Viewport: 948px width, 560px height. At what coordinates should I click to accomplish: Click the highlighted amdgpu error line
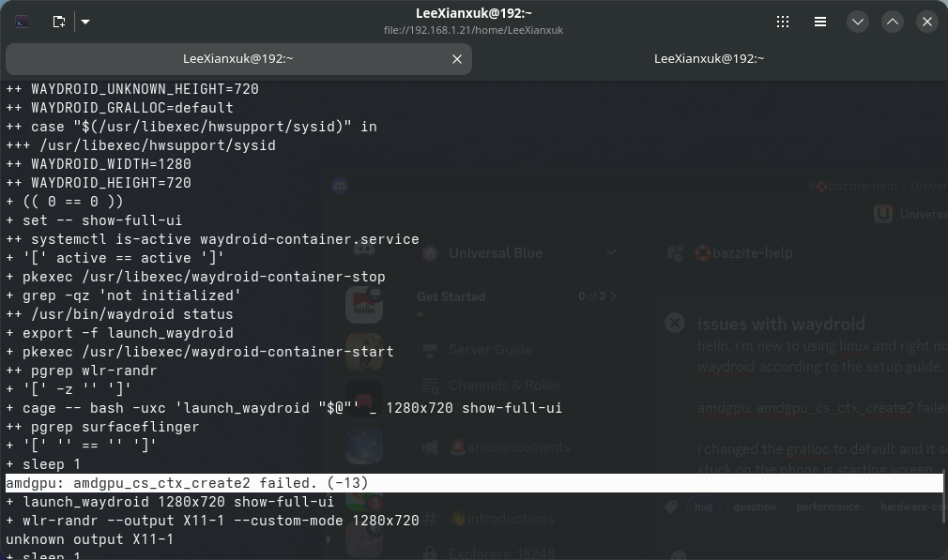click(188, 482)
